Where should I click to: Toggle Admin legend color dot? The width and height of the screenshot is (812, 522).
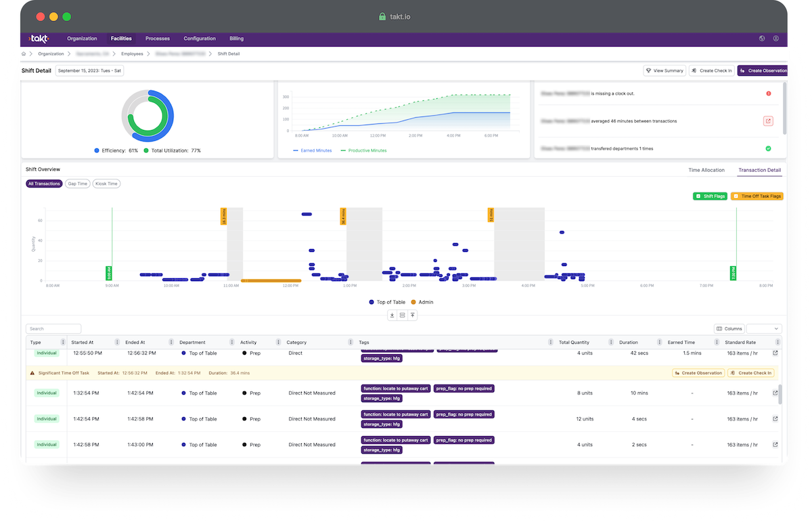coord(413,302)
